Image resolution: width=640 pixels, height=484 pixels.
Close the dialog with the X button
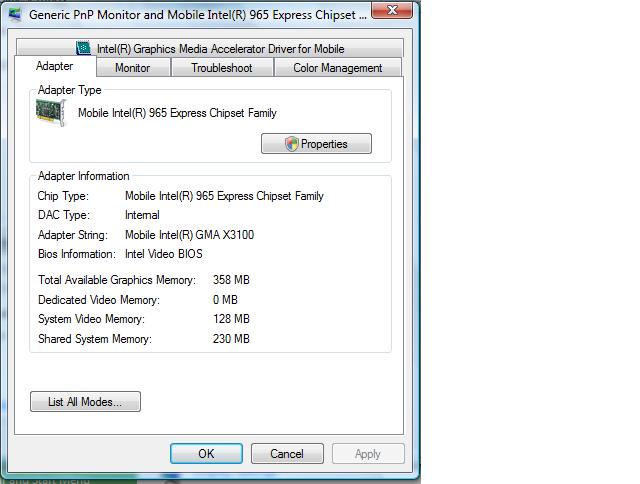[x=392, y=10]
